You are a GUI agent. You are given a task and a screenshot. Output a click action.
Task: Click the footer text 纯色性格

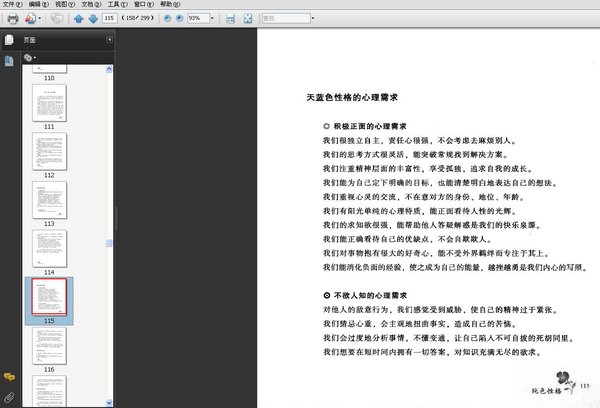coord(546,391)
